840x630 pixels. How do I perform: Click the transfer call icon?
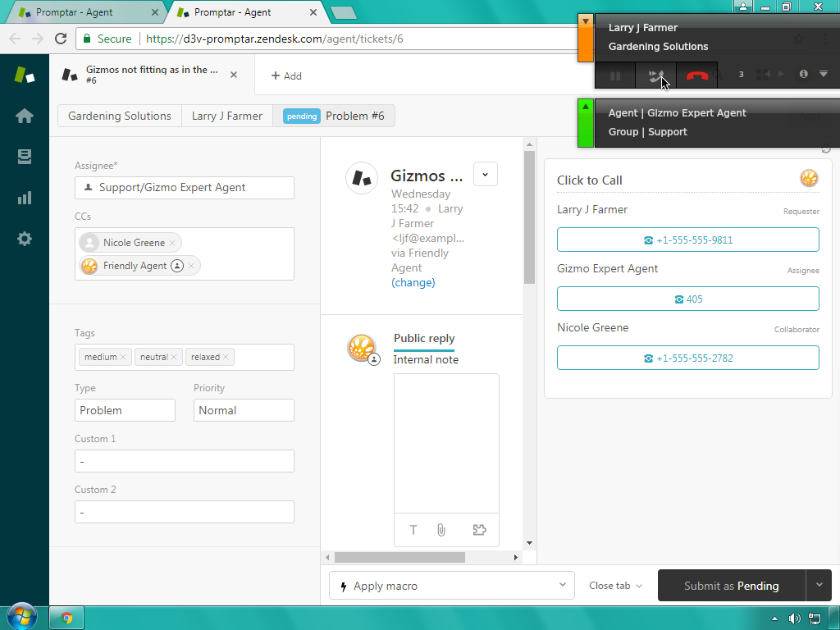655,75
